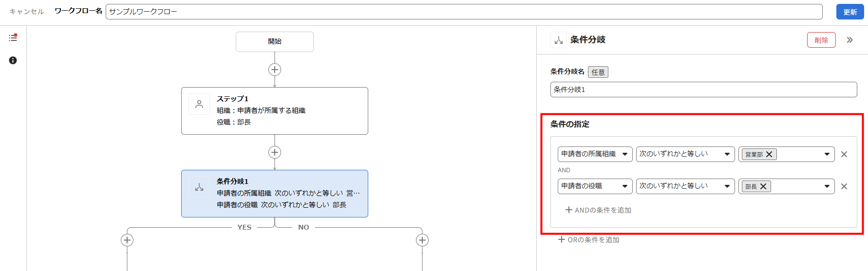Remove the 部長 tag
868x271 pixels.
click(763, 186)
